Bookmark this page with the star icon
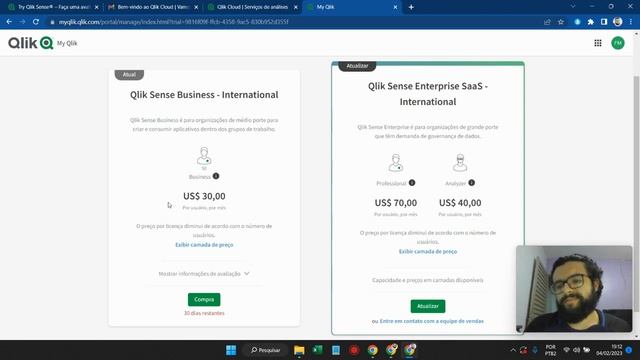640x360 pixels. pyautogui.click(x=561, y=22)
